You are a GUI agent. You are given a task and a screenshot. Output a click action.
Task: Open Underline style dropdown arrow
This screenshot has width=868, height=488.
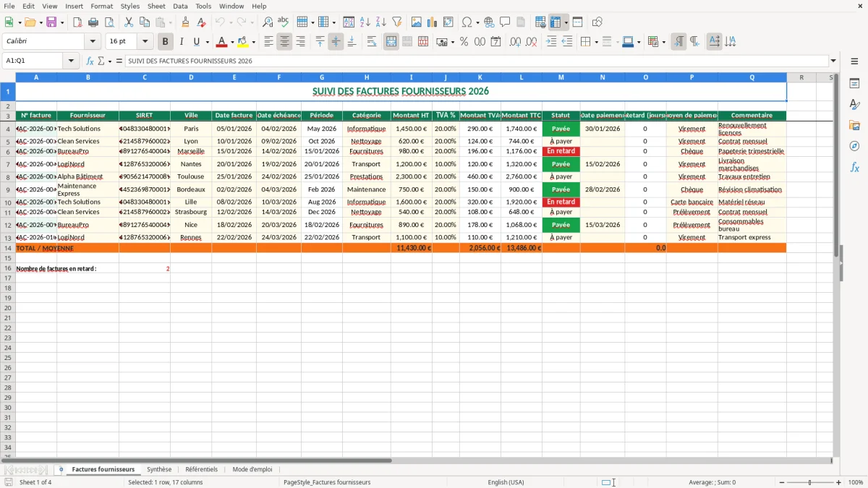point(207,42)
